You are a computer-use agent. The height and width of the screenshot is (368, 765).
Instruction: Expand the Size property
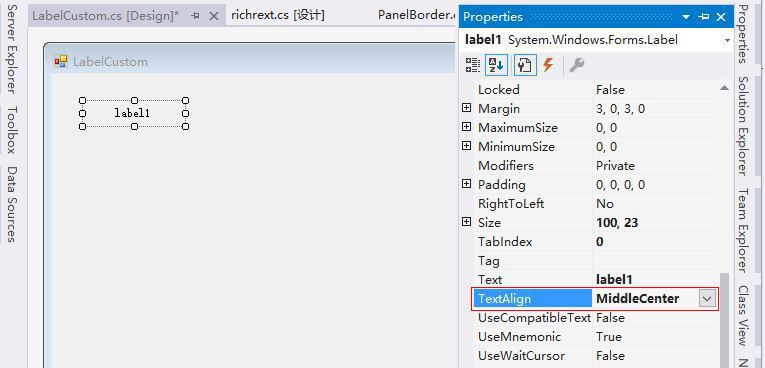(x=466, y=222)
